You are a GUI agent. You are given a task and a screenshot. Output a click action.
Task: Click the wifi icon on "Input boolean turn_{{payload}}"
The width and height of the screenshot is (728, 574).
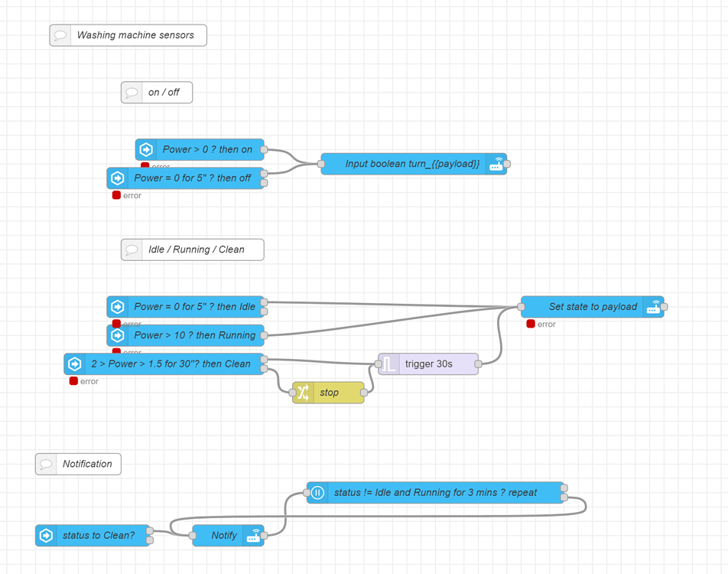(x=496, y=164)
